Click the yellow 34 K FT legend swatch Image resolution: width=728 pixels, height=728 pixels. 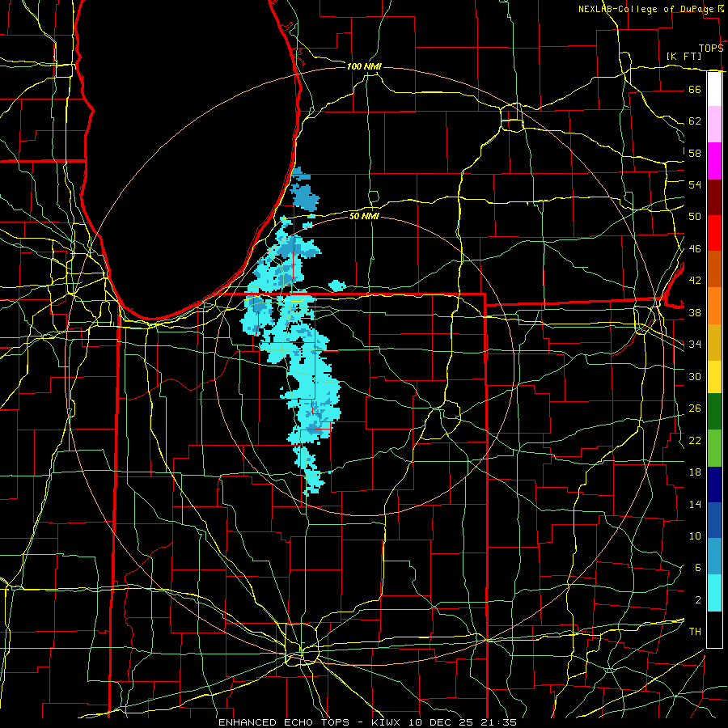[x=714, y=377]
